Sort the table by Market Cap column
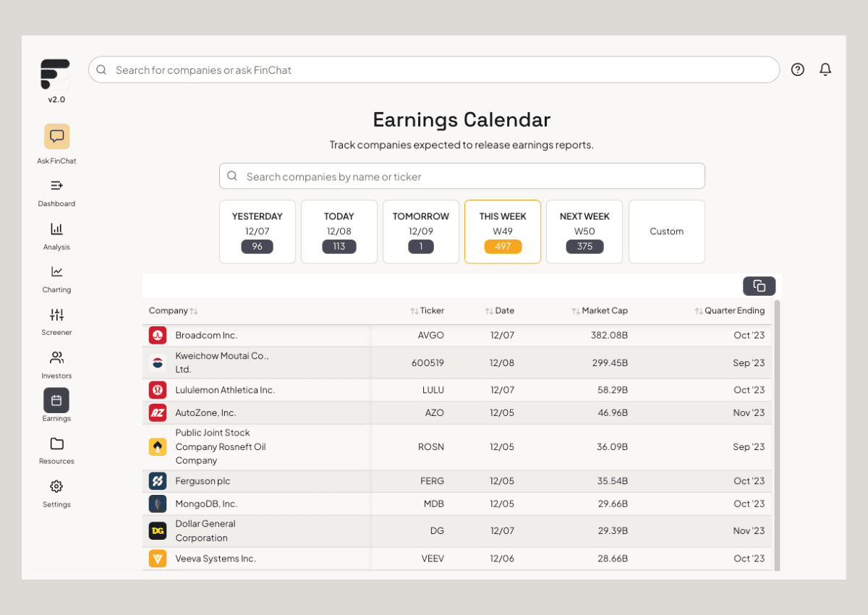Viewport: 868px width, 615px height. click(x=600, y=310)
